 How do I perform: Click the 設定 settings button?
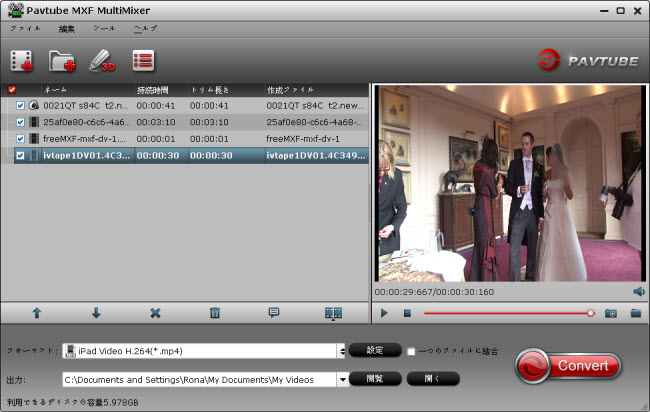[x=375, y=350]
